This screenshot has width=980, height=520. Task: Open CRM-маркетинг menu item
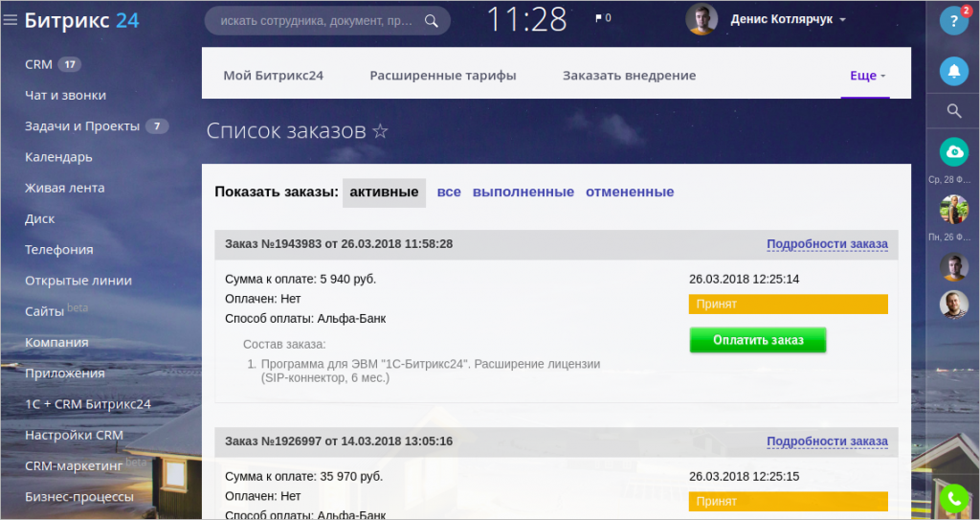click(74, 466)
